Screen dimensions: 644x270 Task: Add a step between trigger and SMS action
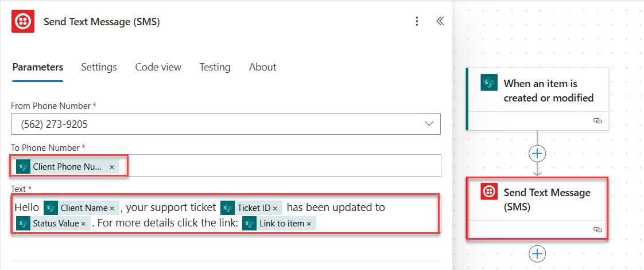point(537,154)
